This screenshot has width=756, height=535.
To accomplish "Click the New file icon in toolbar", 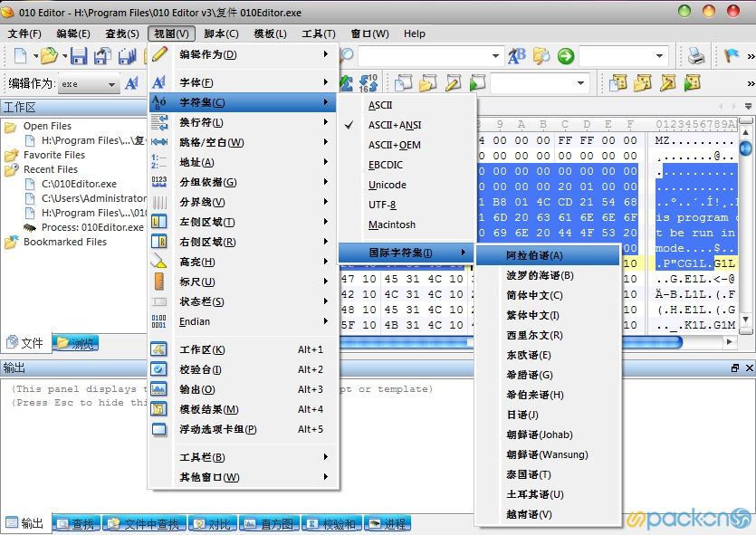I will 21,56.
